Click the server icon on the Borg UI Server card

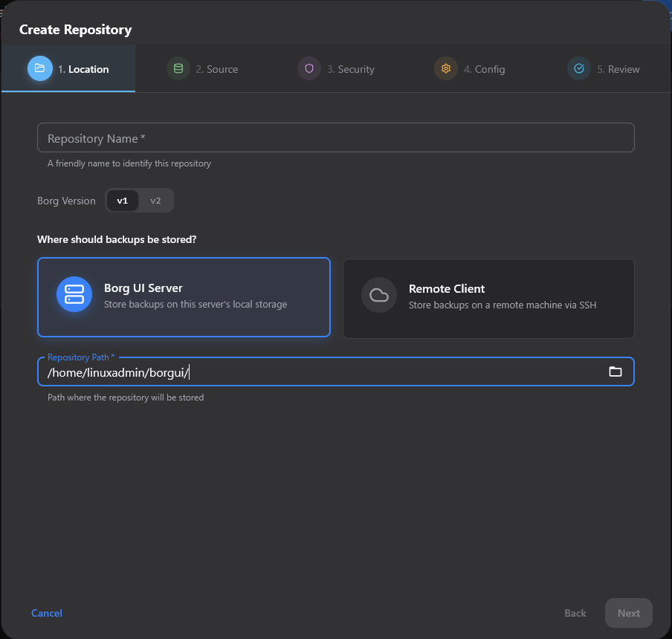(74, 295)
